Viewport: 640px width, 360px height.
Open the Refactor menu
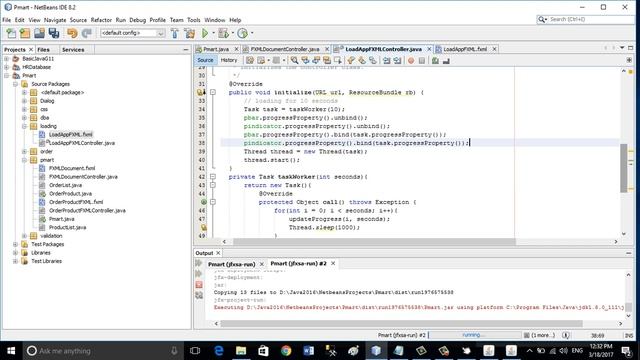pos(101,20)
